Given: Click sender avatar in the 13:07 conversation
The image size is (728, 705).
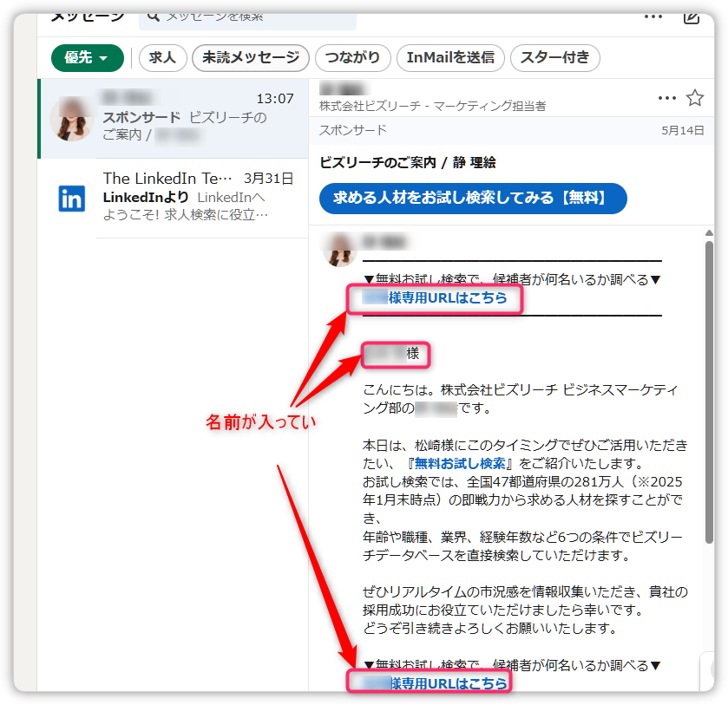Looking at the screenshot, I should coord(71,119).
